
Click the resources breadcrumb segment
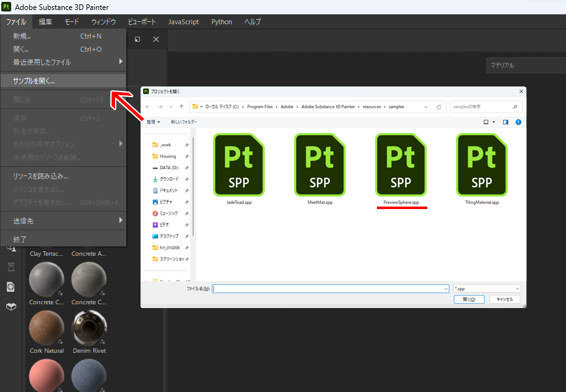tap(372, 107)
